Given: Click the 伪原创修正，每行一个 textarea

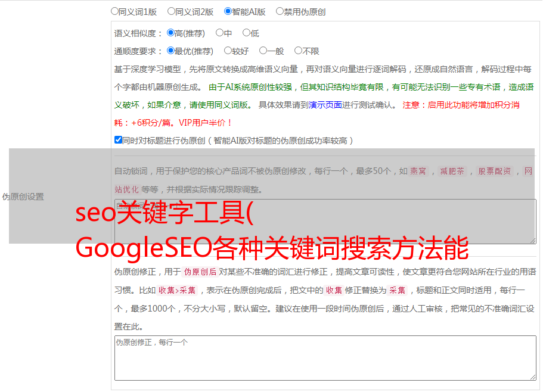Looking at the screenshot, I should tap(325, 358).
